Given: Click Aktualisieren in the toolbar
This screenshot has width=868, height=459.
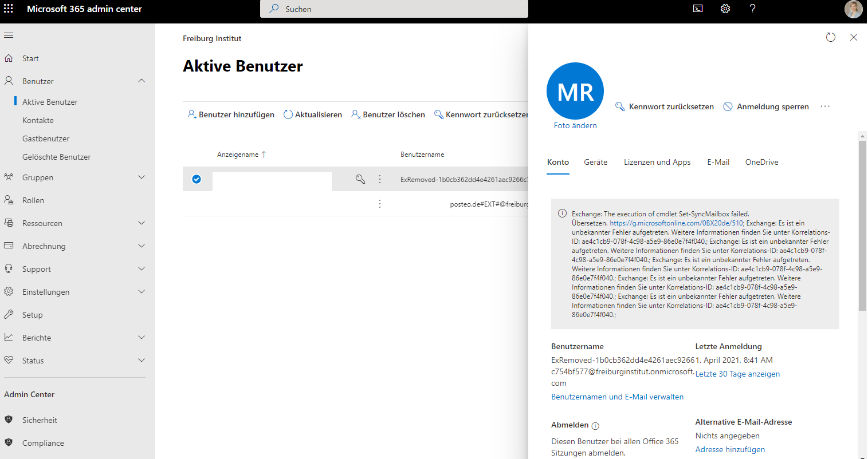Looking at the screenshot, I should coord(313,114).
